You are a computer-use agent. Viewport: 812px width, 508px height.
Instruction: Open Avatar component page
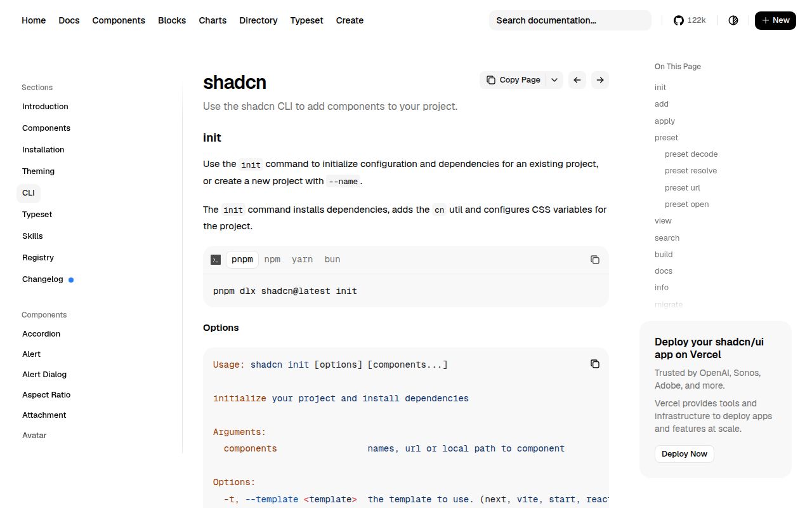point(34,436)
